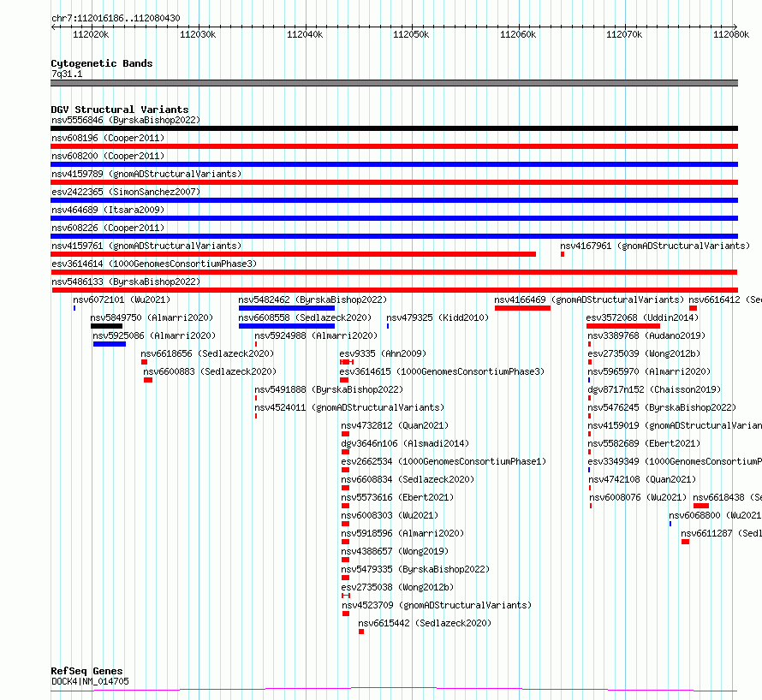Select the nsv6008303 (Wu2021) label
The height and width of the screenshot is (700, 762).
[x=390, y=515]
